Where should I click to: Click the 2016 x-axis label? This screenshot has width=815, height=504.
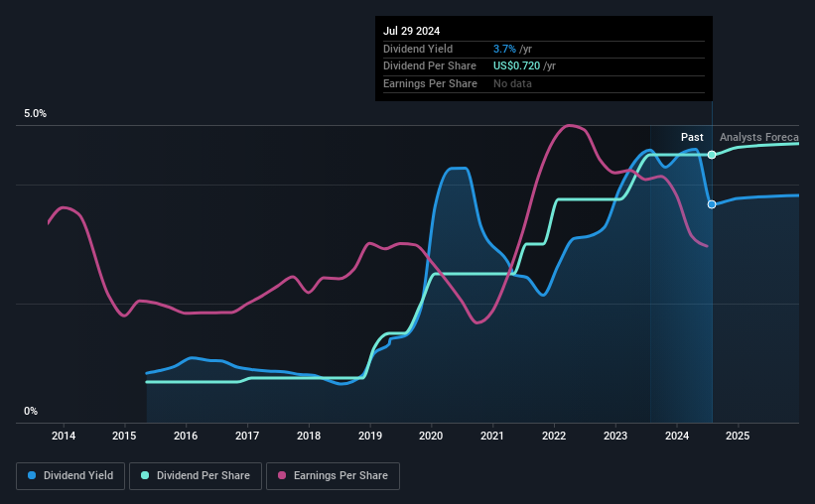[x=186, y=436]
